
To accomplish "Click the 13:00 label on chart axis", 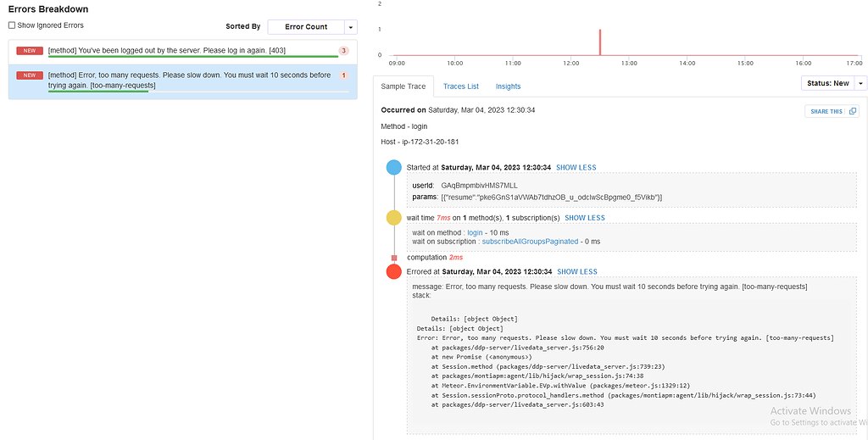I will 629,64.
